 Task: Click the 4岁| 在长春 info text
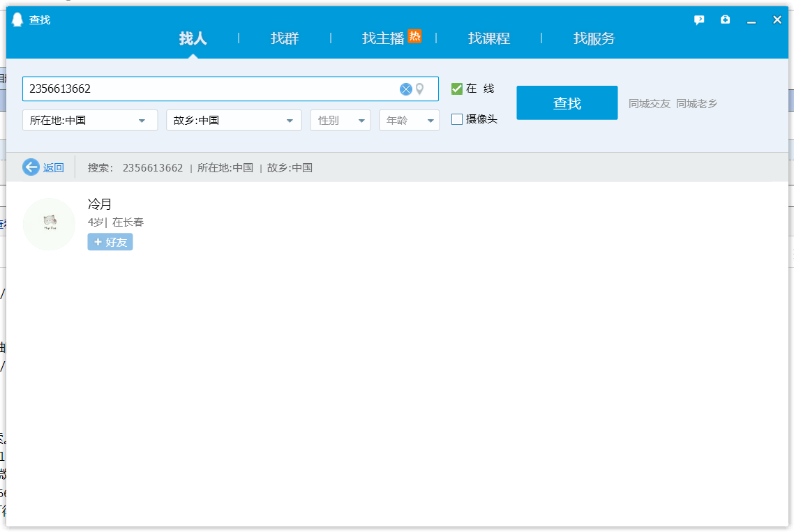[x=115, y=222]
